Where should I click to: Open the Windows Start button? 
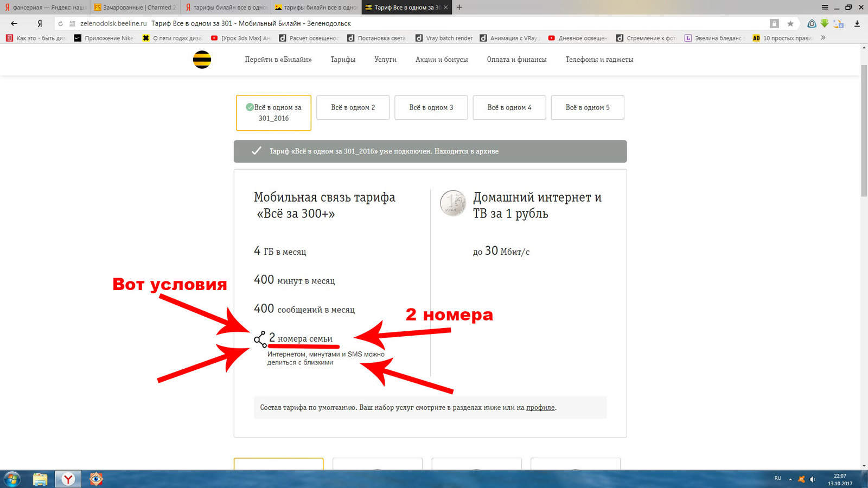(x=11, y=479)
